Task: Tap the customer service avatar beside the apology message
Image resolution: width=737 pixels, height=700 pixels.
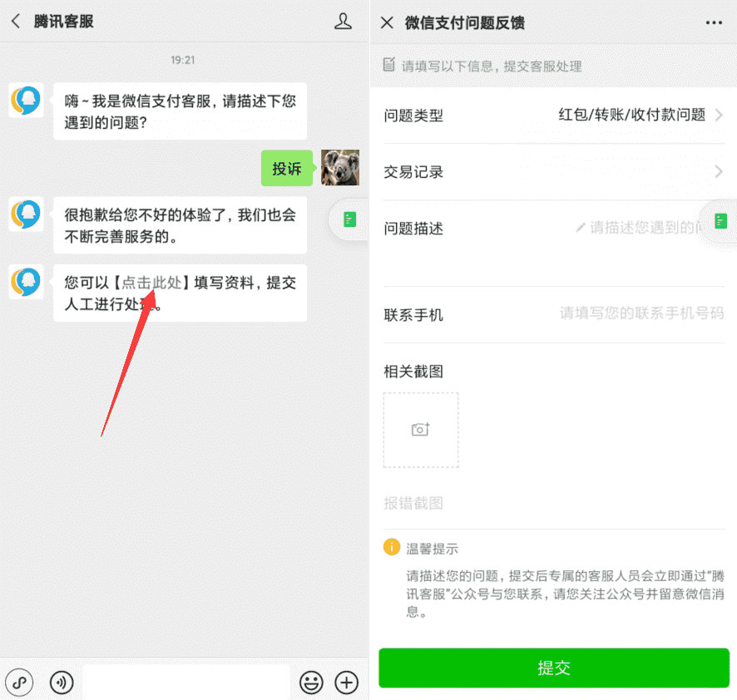Action: click(27, 214)
